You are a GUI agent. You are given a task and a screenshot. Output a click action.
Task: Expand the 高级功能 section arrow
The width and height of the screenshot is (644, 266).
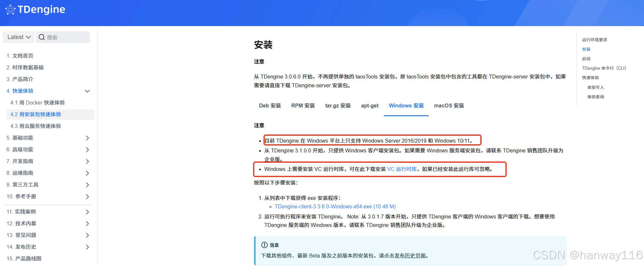click(87, 150)
